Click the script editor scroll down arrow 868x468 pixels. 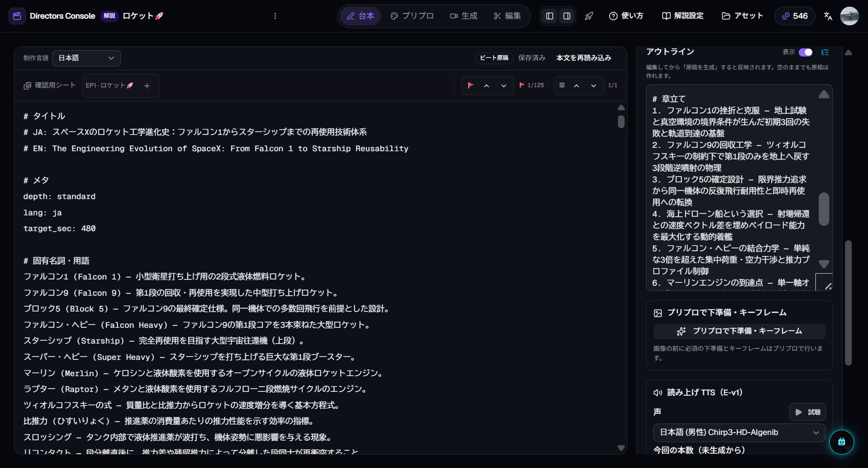[x=621, y=448]
